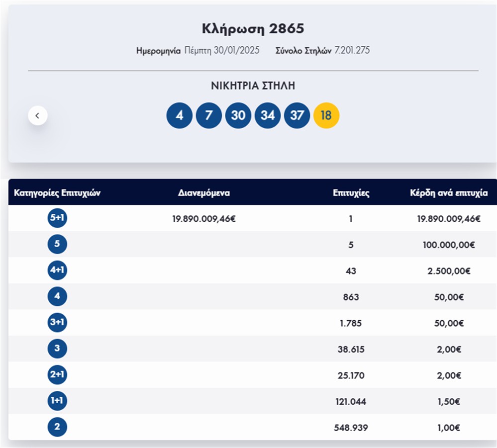Screen dimensions: 497x448
Task: Select winning number ball 37
Action: pyautogui.click(x=297, y=116)
